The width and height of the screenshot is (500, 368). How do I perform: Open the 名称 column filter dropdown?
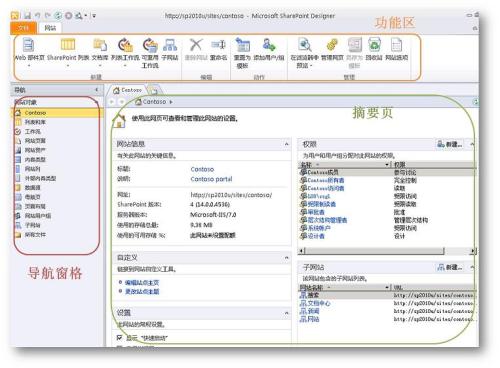pos(387,165)
